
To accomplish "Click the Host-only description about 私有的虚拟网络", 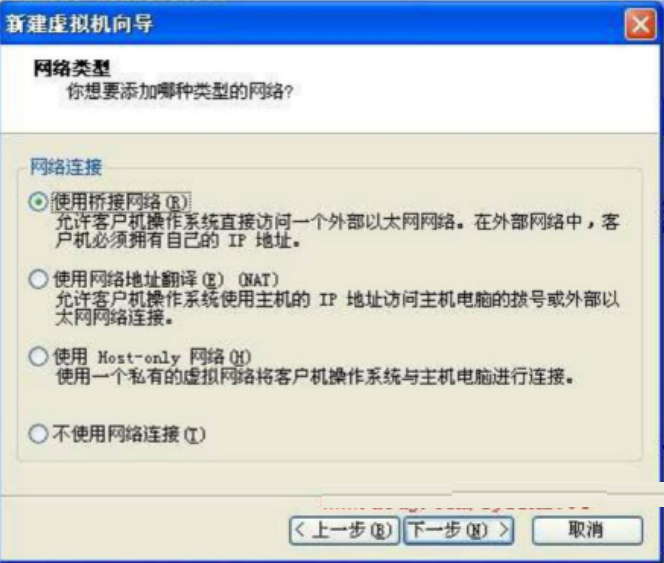I will point(315,376).
